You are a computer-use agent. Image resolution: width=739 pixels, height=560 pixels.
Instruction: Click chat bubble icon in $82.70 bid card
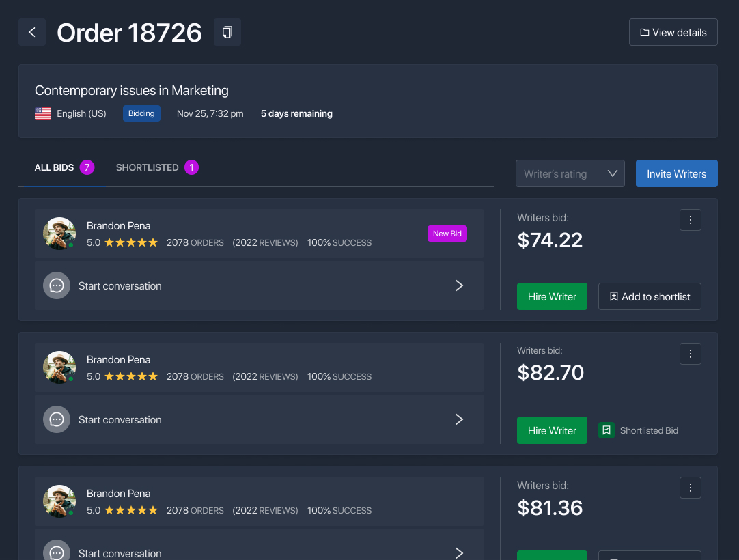(x=57, y=419)
